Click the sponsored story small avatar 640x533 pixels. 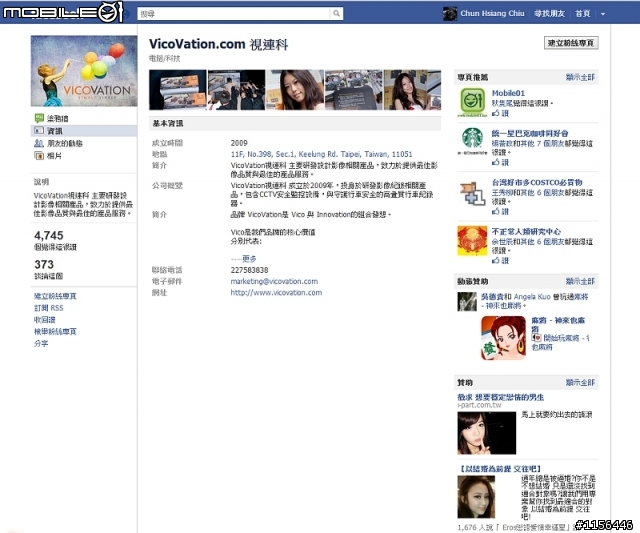click(467, 302)
